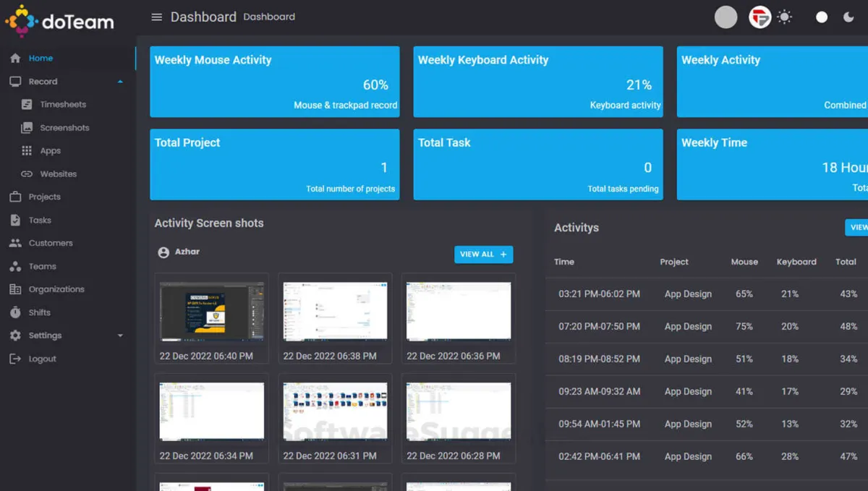Open the 22 Dec 2022 06:40 PM screenshot
868x491 pixels.
(212, 312)
